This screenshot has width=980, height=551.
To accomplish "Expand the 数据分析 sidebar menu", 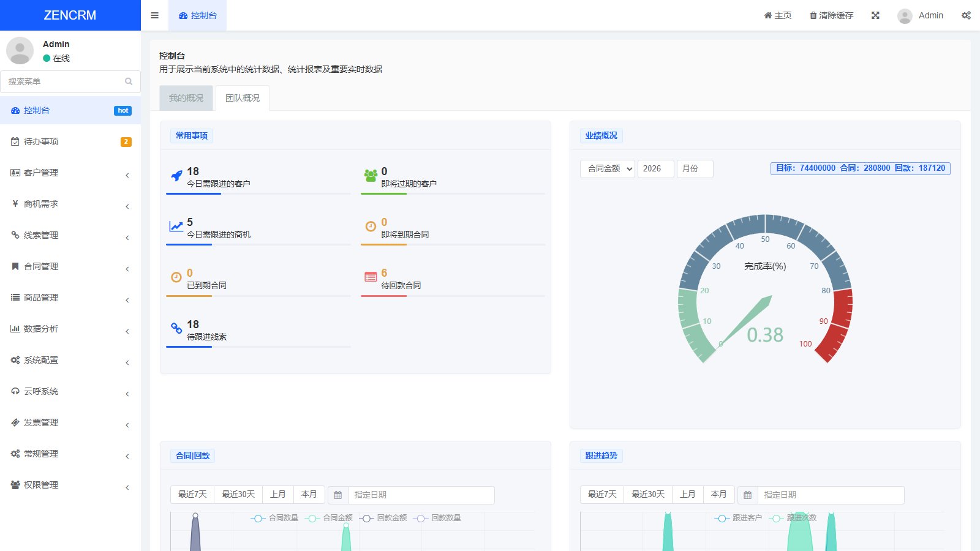I will click(70, 329).
